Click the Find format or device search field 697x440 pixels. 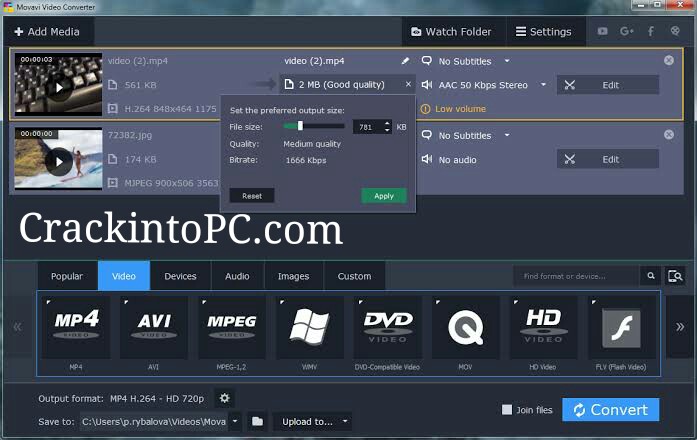point(576,276)
